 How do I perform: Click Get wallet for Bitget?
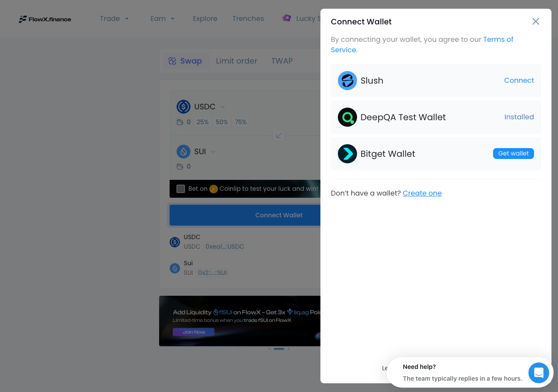514,153
